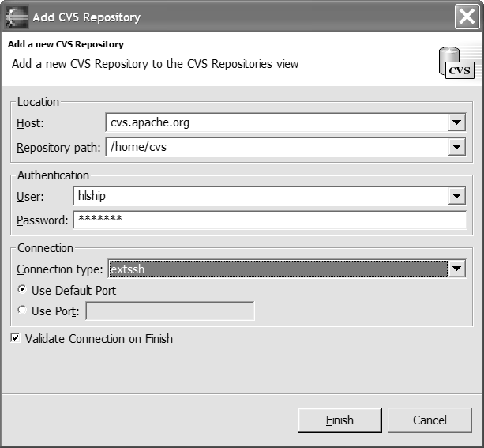Screen dimensions: 484x448
Task: Click the Connection type label
Action: (x=59, y=269)
